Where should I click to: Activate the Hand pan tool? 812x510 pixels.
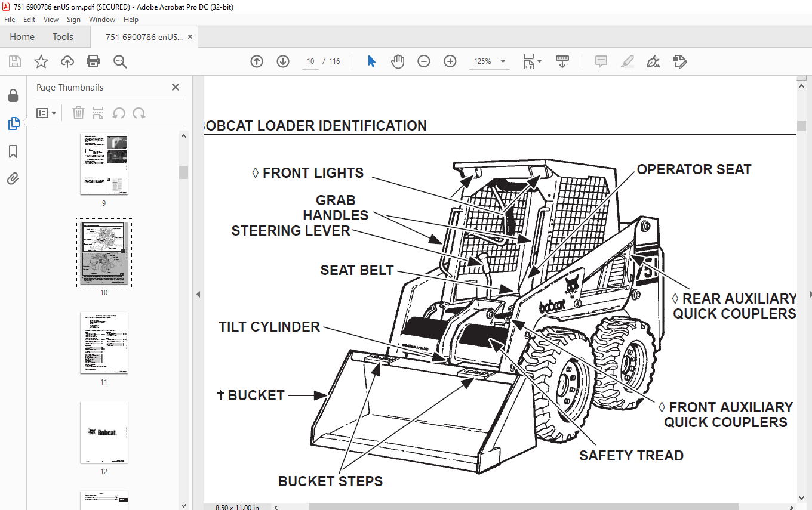pyautogui.click(x=398, y=61)
